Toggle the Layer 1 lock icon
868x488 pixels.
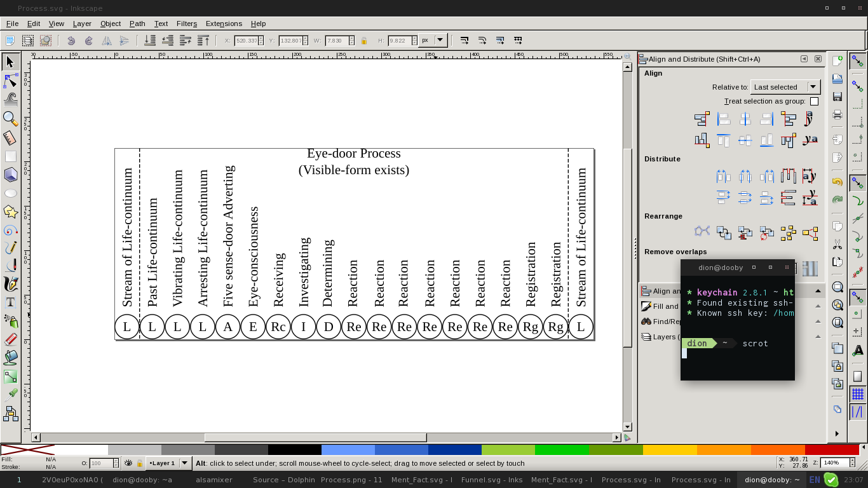pyautogui.click(x=139, y=463)
